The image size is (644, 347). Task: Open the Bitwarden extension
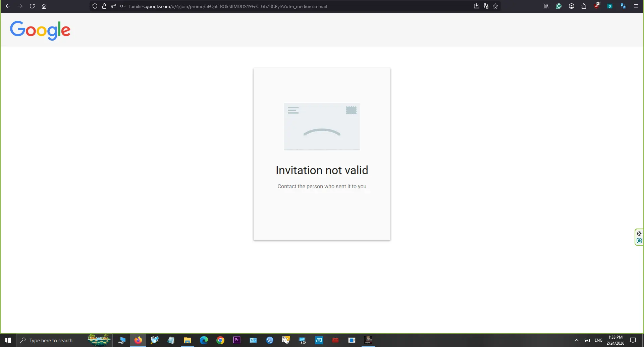point(610,6)
